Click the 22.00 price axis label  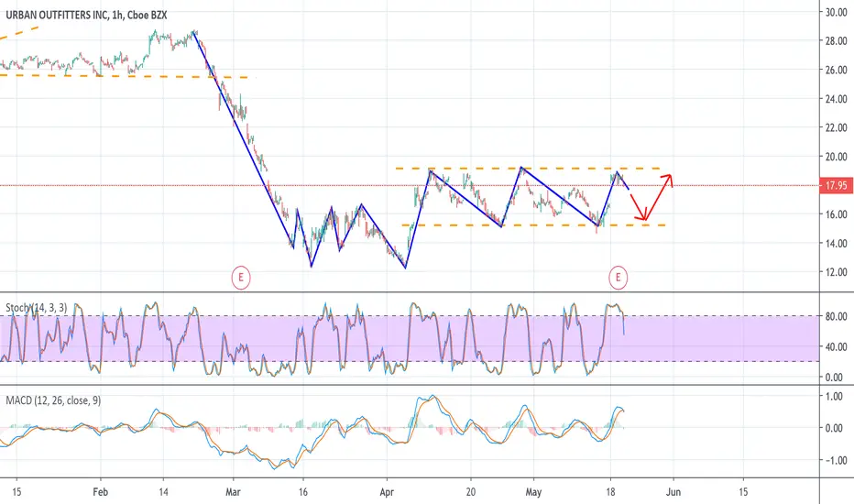coord(836,127)
